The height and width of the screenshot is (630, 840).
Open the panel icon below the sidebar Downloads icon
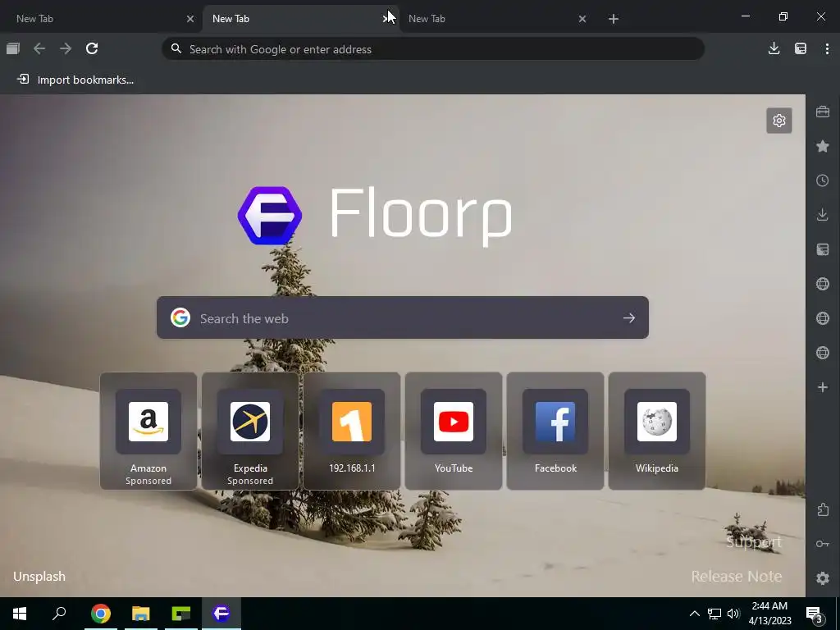pyautogui.click(x=823, y=249)
